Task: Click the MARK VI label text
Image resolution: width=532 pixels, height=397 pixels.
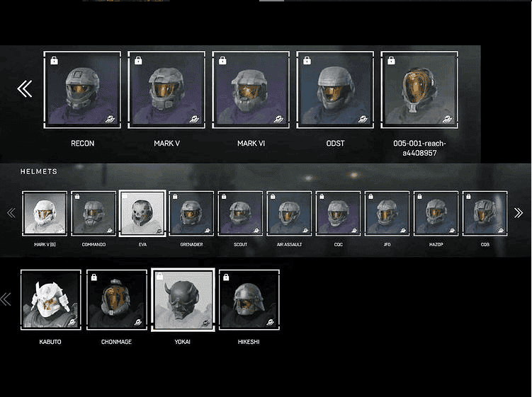Action: coord(251,144)
